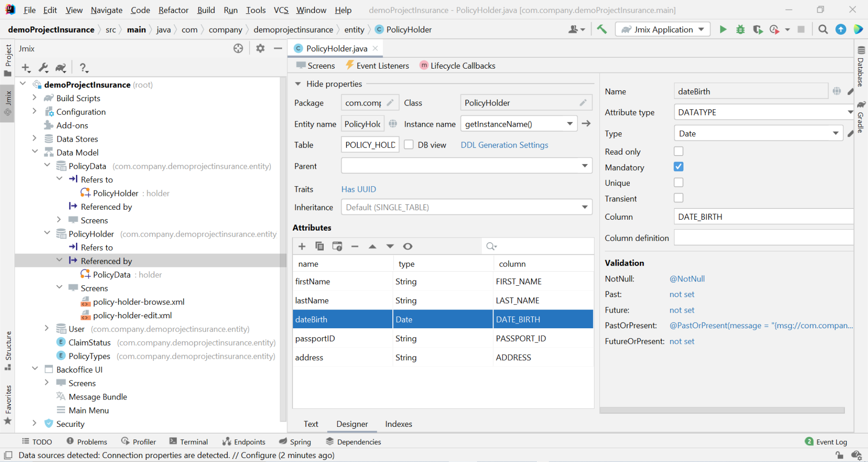The width and height of the screenshot is (868, 462).
Task: Click the blue update arrow icon
Action: (x=841, y=30)
